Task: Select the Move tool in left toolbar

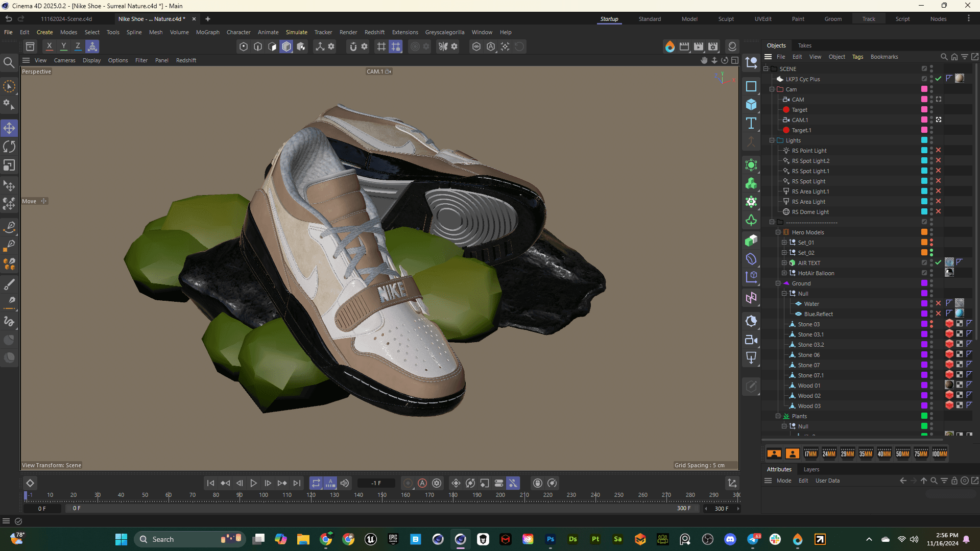Action: tap(9, 128)
